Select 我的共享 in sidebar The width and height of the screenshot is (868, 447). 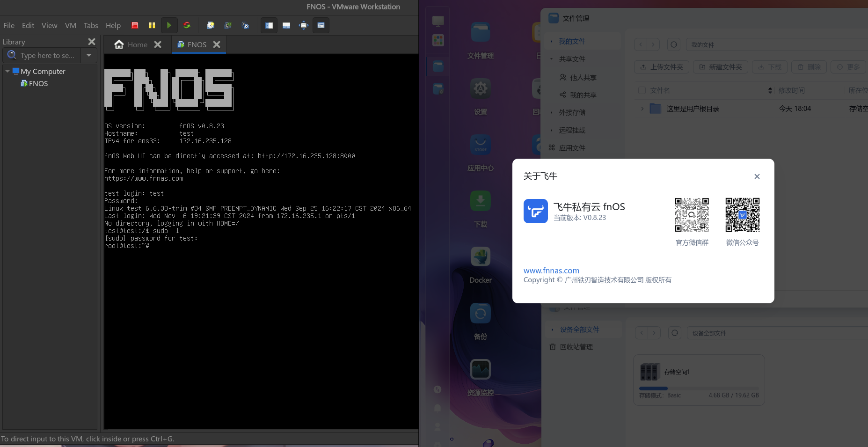tap(583, 95)
